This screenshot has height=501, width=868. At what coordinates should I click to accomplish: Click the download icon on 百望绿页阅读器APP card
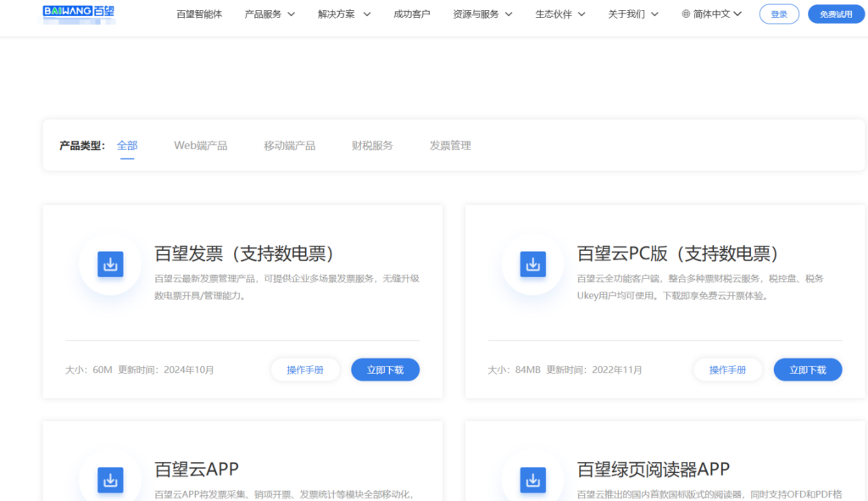[532, 479]
